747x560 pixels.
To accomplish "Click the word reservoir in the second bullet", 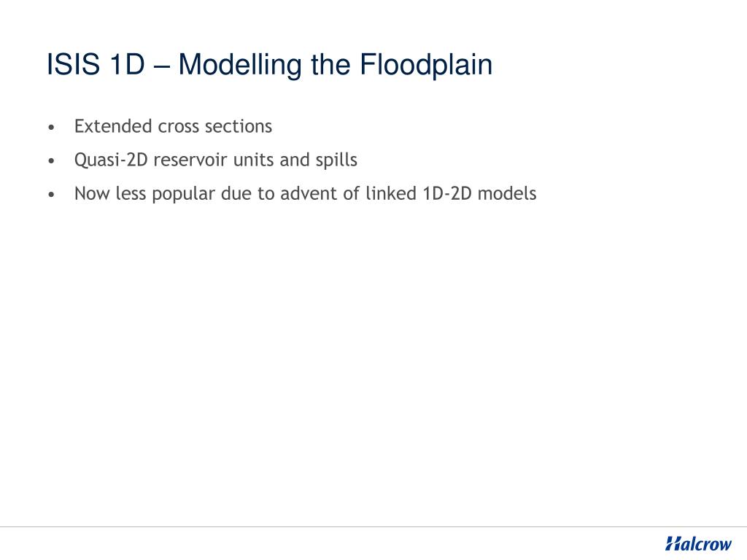I will click(190, 160).
